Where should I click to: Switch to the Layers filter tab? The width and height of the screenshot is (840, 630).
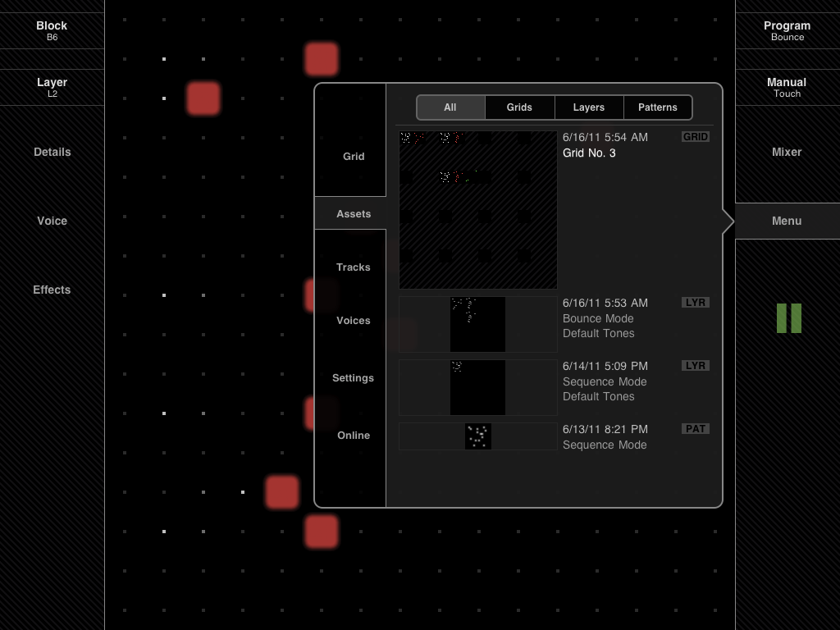click(588, 107)
